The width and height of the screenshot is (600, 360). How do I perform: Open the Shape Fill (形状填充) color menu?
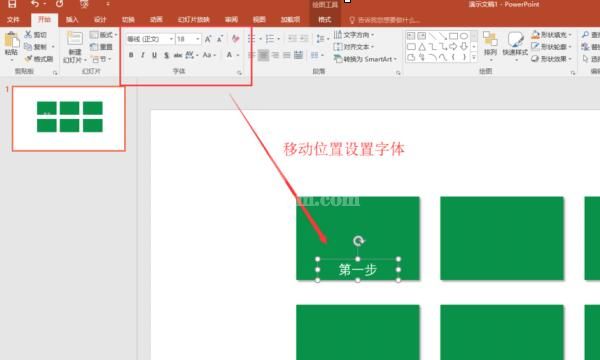coord(551,35)
